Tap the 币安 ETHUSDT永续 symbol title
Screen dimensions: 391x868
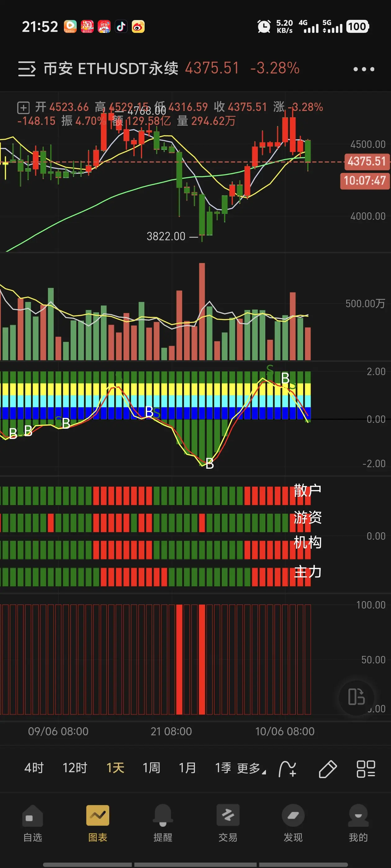111,69
